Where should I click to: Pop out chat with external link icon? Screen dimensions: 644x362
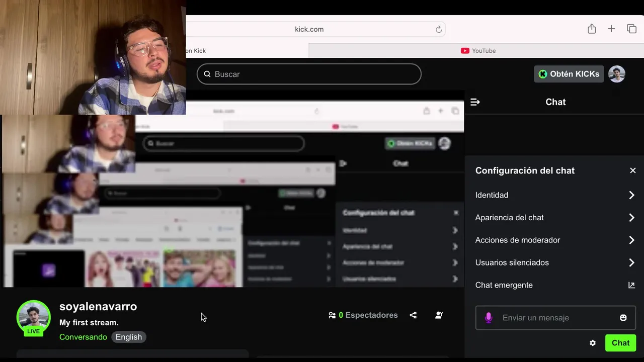tap(631, 285)
